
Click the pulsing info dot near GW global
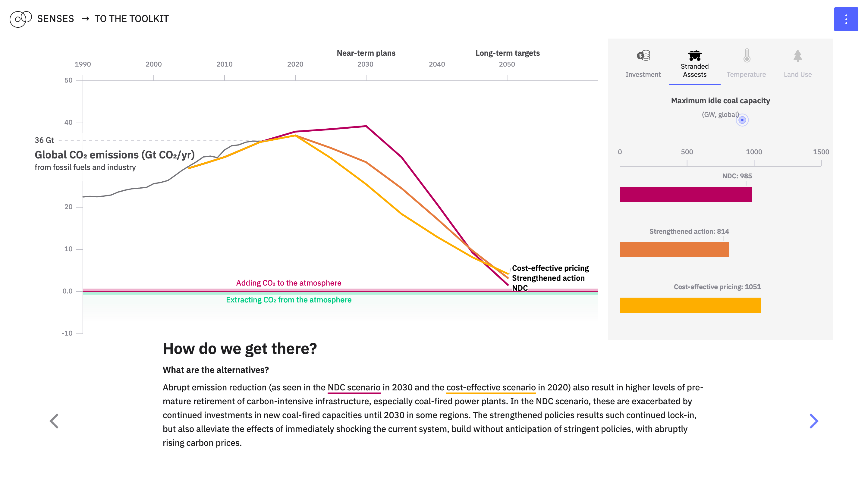coord(742,120)
